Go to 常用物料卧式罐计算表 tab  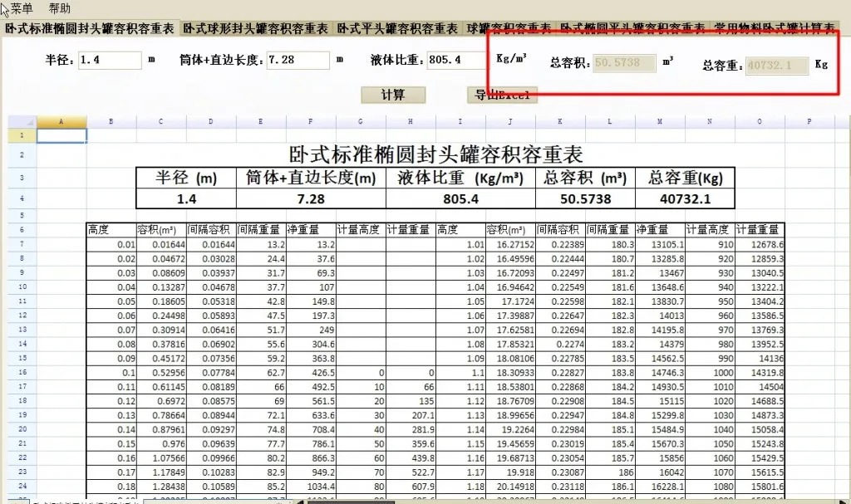point(775,28)
